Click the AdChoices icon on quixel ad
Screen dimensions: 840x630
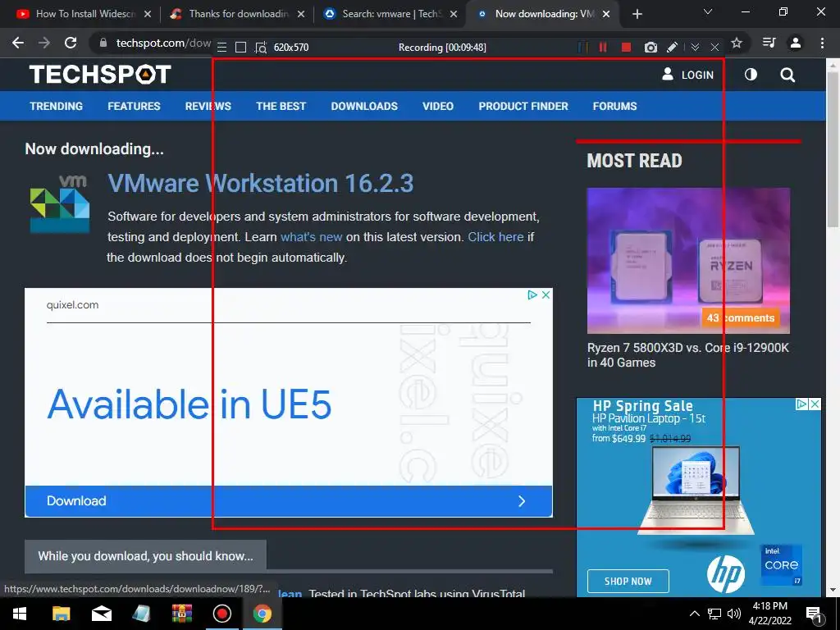tap(532, 294)
